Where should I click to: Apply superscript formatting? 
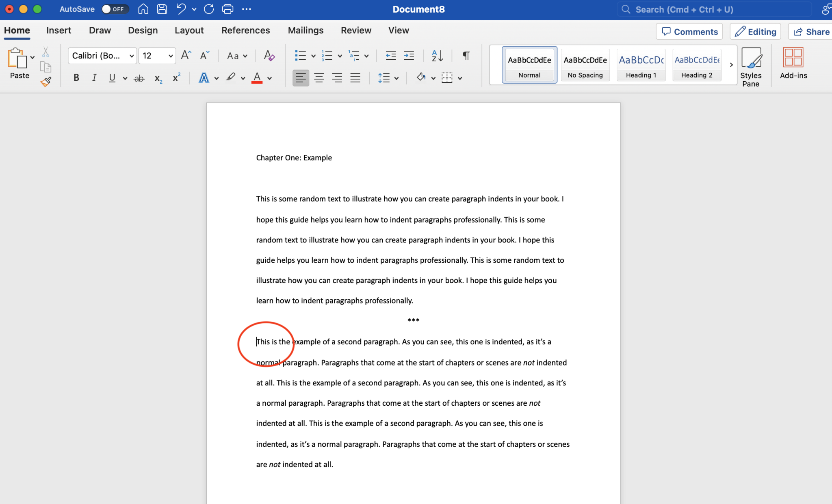point(176,78)
